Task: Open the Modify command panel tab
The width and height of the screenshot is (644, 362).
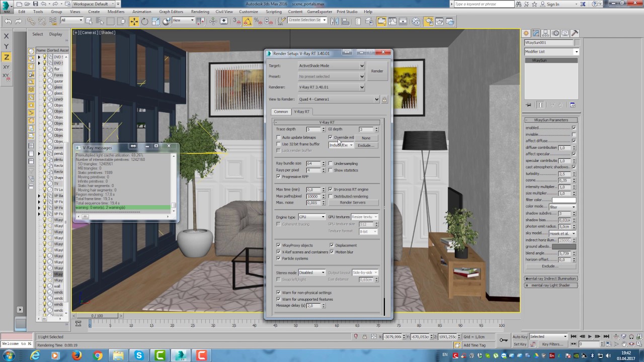Action: (536, 33)
